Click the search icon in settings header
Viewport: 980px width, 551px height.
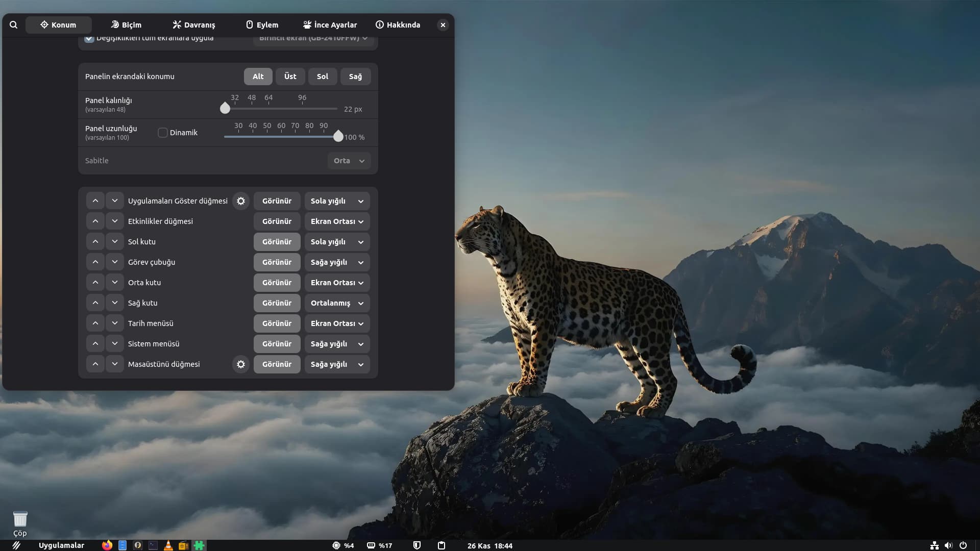click(14, 24)
